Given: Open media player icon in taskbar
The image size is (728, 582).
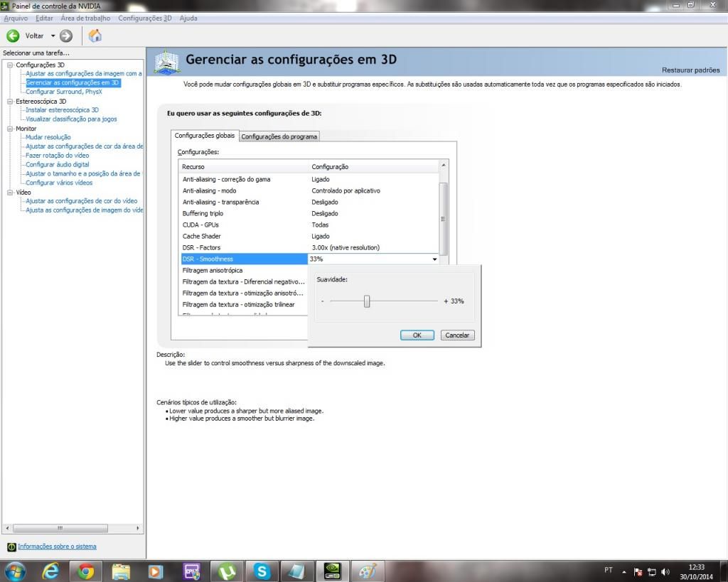Looking at the screenshot, I should pos(156,571).
